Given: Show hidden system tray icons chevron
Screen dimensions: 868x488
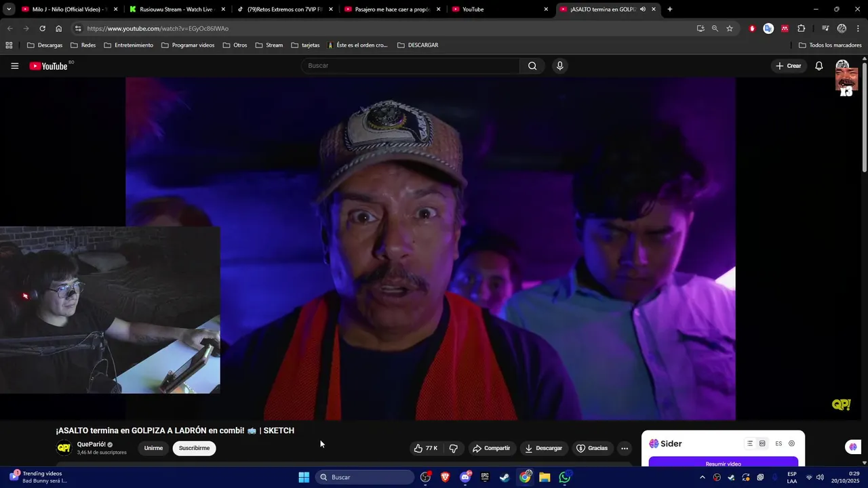Looking at the screenshot, I should [702, 477].
